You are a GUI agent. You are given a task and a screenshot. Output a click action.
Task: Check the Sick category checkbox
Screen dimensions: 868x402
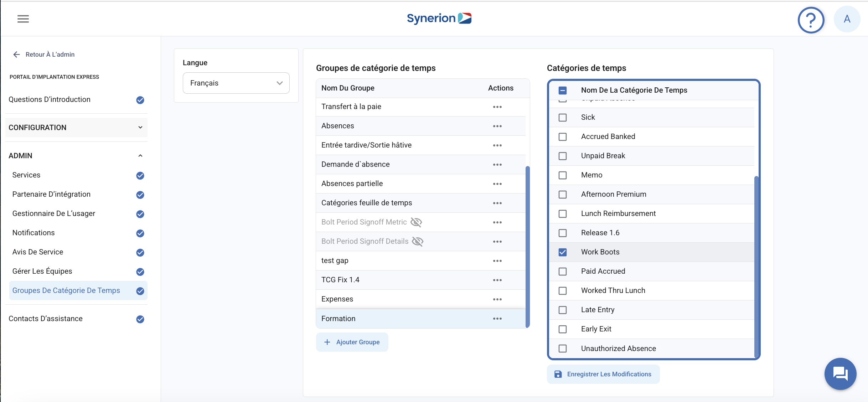pyautogui.click(x=563, y=118)
